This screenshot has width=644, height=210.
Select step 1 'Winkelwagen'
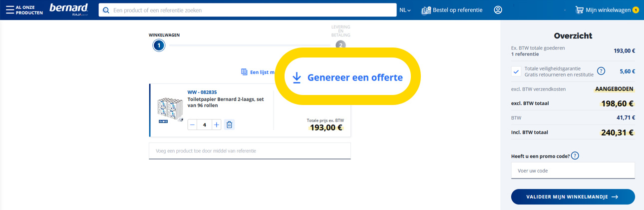click(159, 45)
